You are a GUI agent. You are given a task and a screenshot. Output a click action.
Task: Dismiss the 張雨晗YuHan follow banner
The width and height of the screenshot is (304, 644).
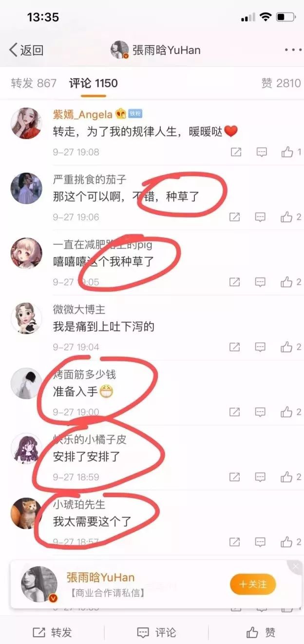295,567
